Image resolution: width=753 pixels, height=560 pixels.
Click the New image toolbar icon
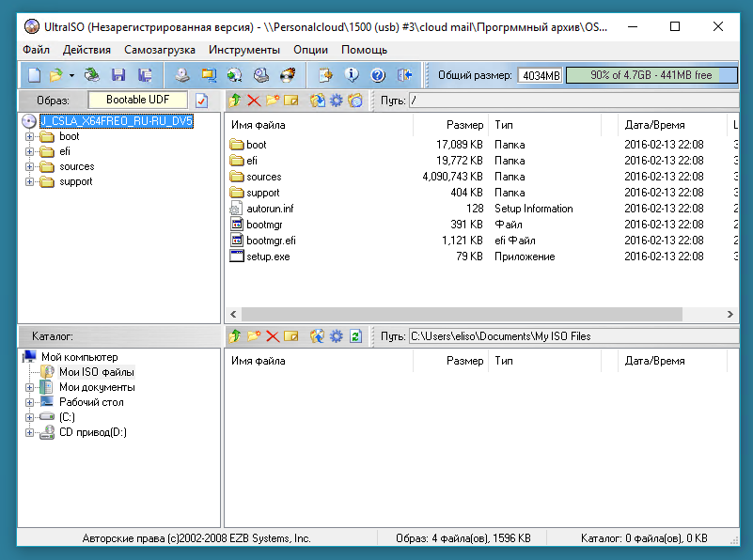click(34, 75)
